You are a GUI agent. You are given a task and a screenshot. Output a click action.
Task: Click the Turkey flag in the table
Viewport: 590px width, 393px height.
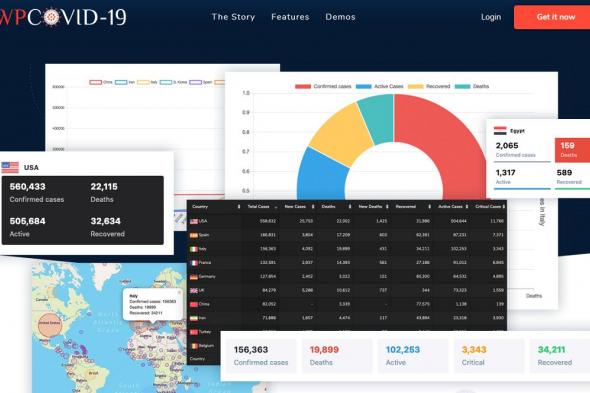point(194,332)
